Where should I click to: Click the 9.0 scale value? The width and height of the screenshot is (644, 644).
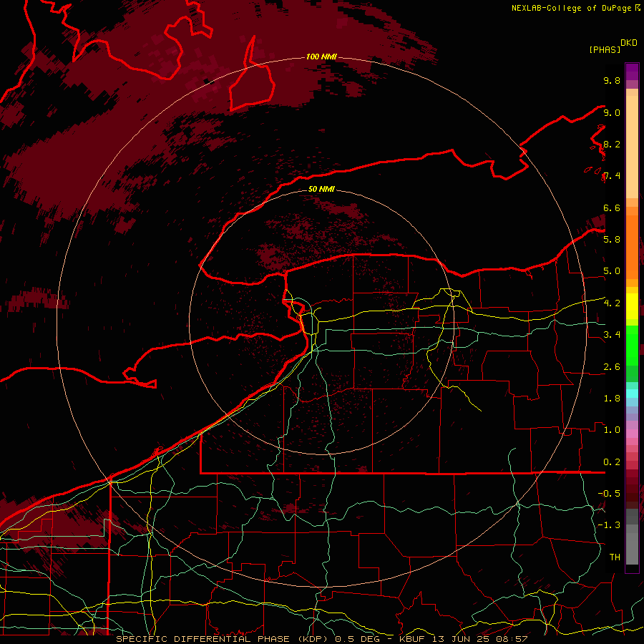(x=612, y=112)
